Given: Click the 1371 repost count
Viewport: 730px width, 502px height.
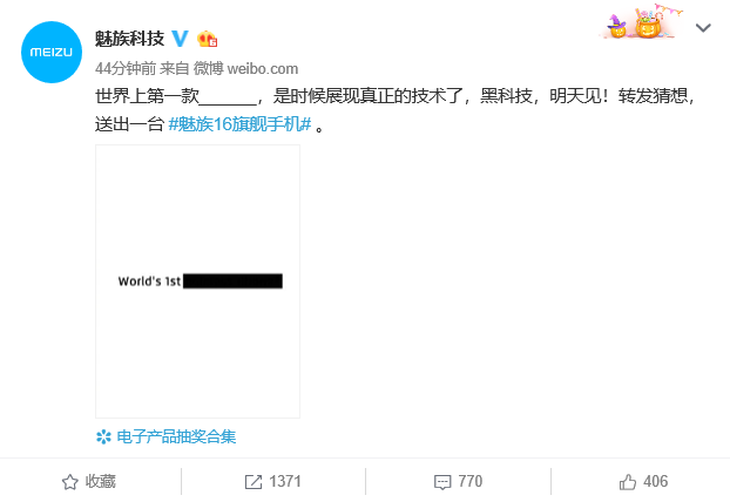Looking at the screenshot, I should 285,482.
